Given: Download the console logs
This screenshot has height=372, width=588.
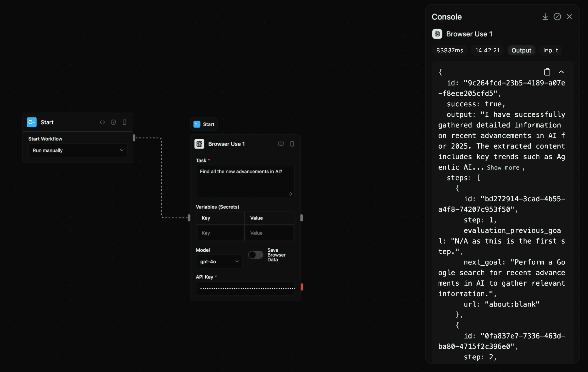Looking at the screenshot, I should 545,16.
